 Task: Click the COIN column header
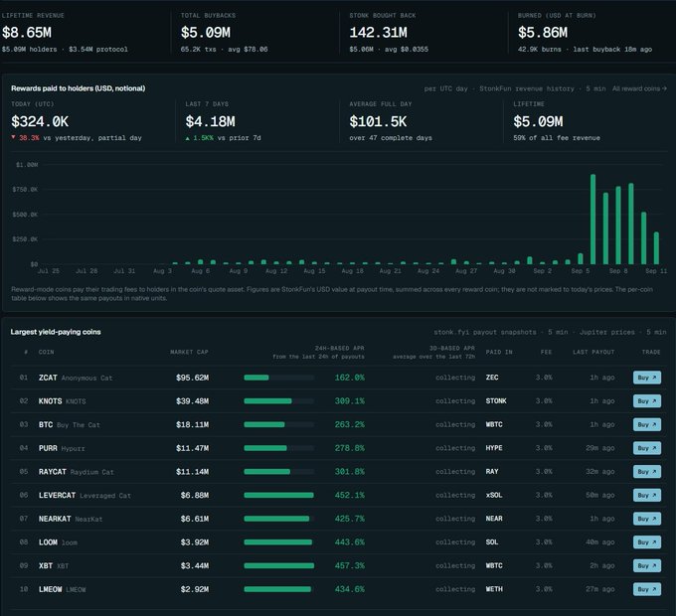pyautogui.click(x=46, y=352)
